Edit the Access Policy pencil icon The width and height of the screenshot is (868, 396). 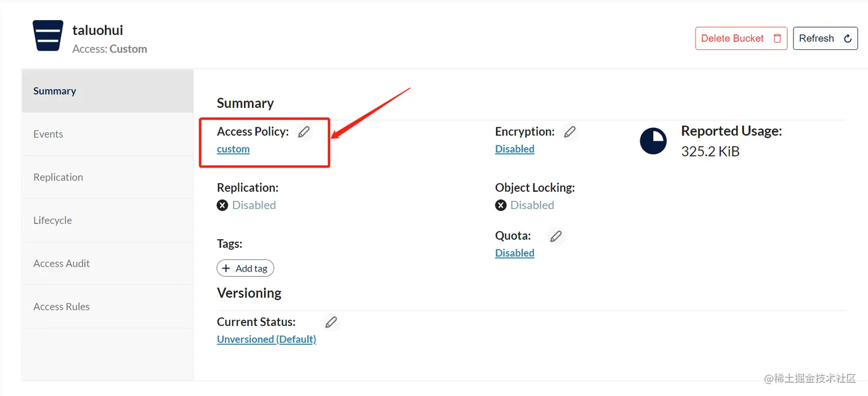pos(304,132)
